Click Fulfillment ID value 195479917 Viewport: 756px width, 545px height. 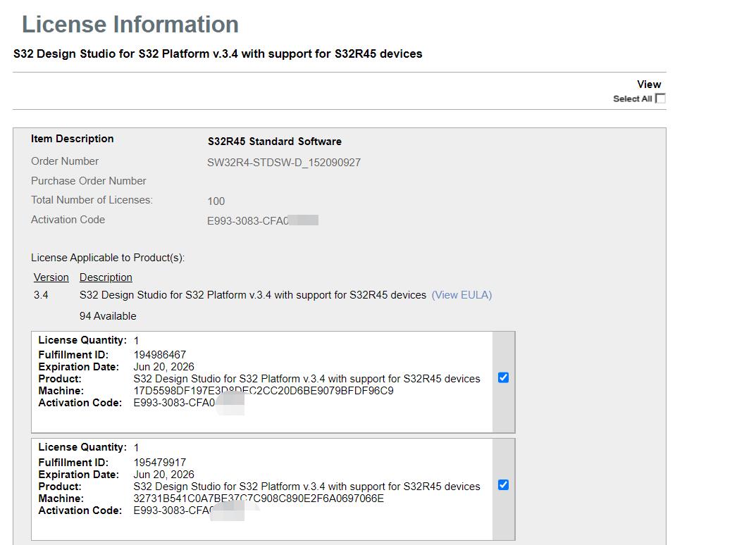[x=160, y=463]
